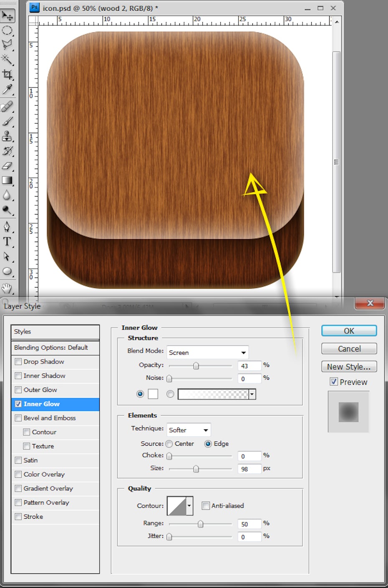This screenshot has height=588, width=388.
Task: Expand the Technique dropdown showing Softer
Action: tap(189, 430)
